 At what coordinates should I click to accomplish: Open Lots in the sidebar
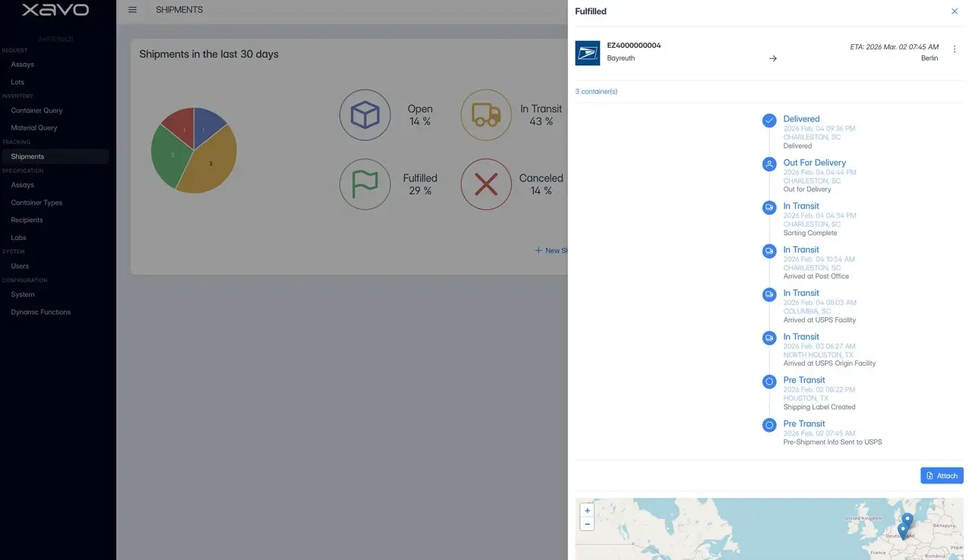[x=17, y=82]
